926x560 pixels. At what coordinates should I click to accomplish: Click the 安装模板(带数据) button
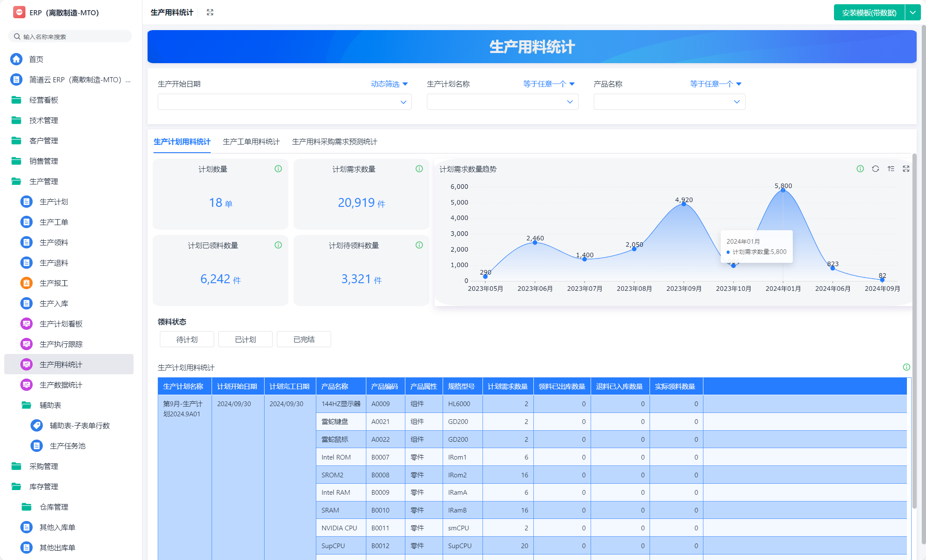pyautogui.click(x=869, y=12)
